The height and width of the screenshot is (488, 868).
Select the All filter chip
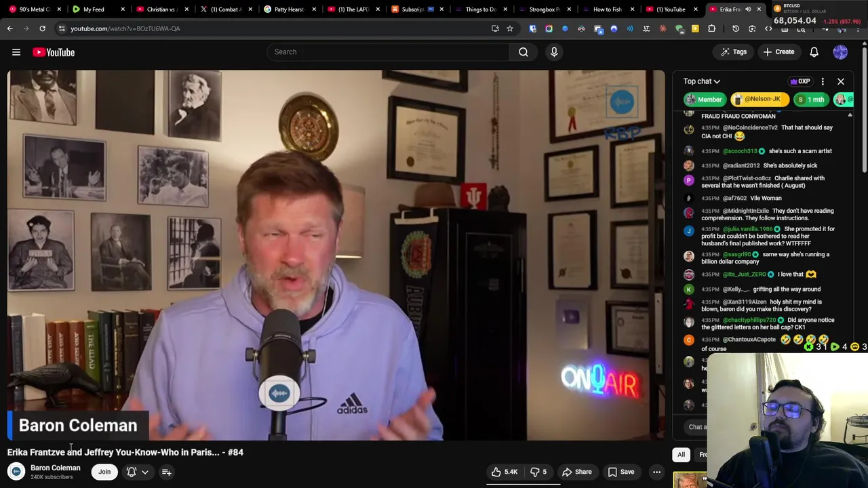click(x=681, y=455)
